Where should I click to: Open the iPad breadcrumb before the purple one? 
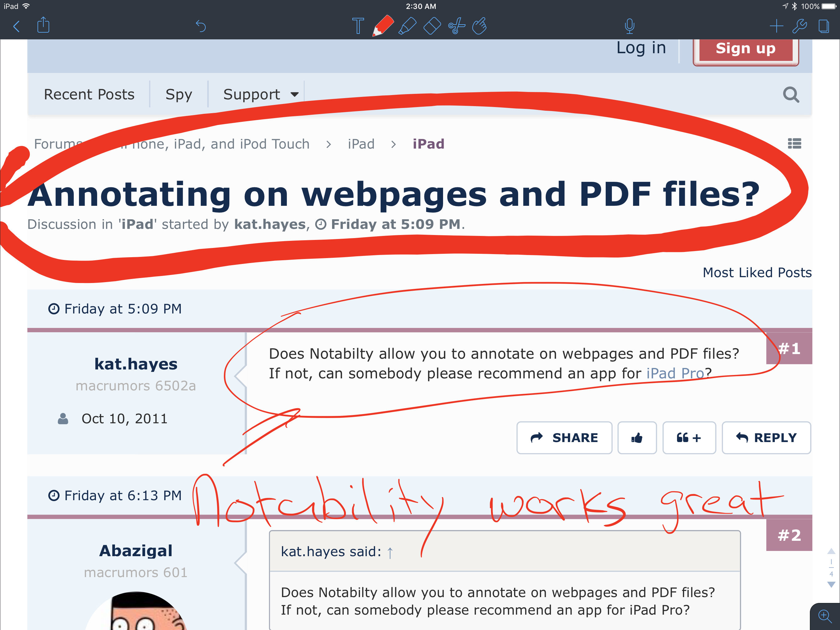pos(361,144)
